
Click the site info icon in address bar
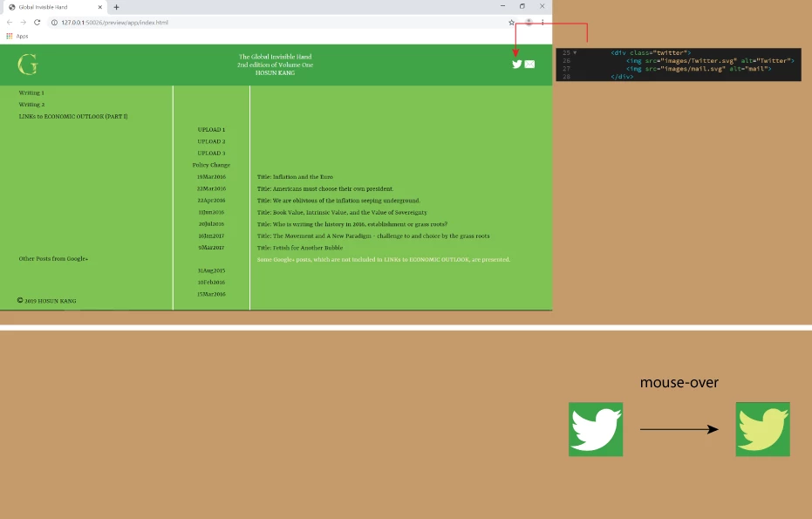point(54,23)
